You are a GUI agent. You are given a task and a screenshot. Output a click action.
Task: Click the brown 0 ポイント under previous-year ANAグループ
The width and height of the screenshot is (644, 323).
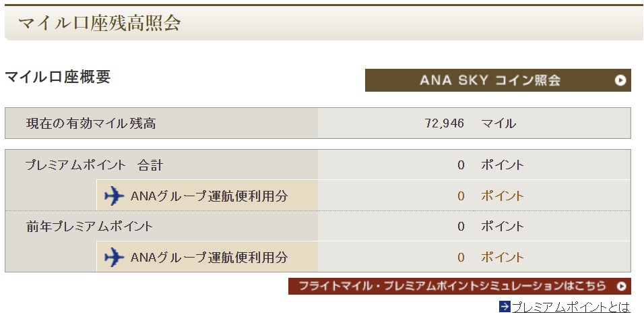tap(491, 258)
